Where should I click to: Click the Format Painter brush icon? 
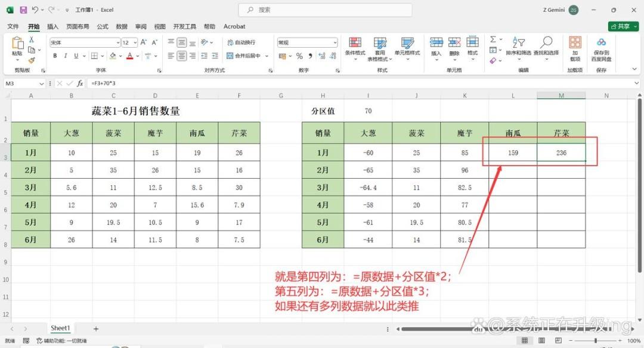tap(32, 60)
